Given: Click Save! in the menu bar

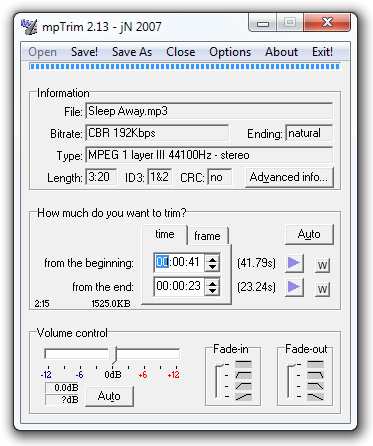Looking at the screenshot, I should tap(84, 52).
